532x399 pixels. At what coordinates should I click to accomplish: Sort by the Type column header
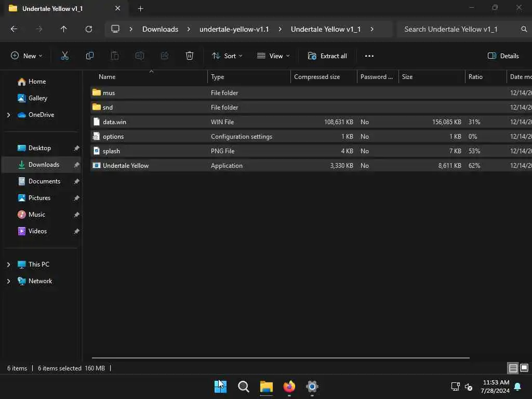(x=218, y=77)
